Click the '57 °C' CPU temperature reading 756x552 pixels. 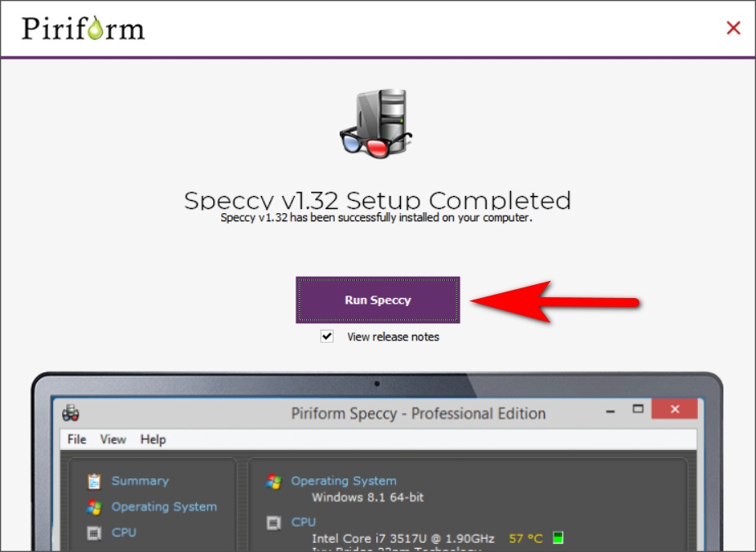(x=526, y=538)
